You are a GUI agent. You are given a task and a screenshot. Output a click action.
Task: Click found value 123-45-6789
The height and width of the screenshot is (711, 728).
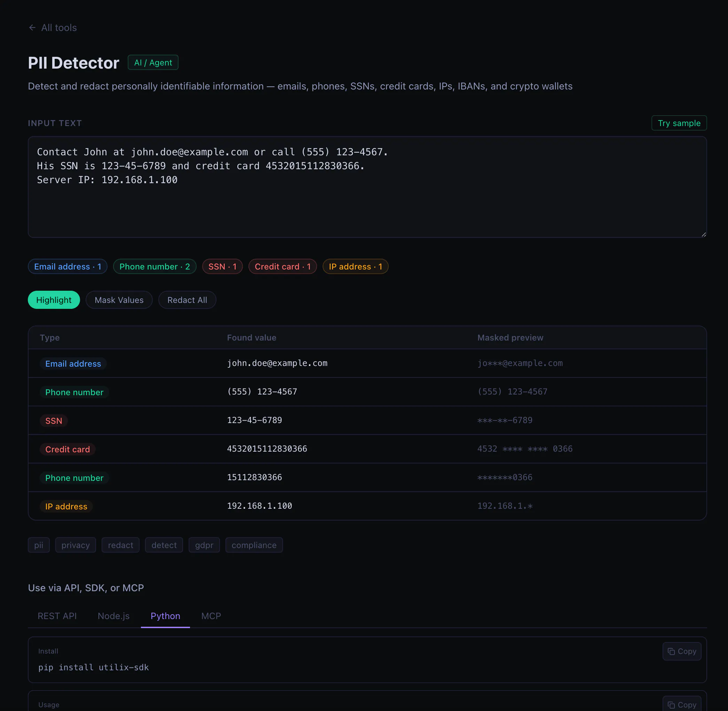point(254,420)
